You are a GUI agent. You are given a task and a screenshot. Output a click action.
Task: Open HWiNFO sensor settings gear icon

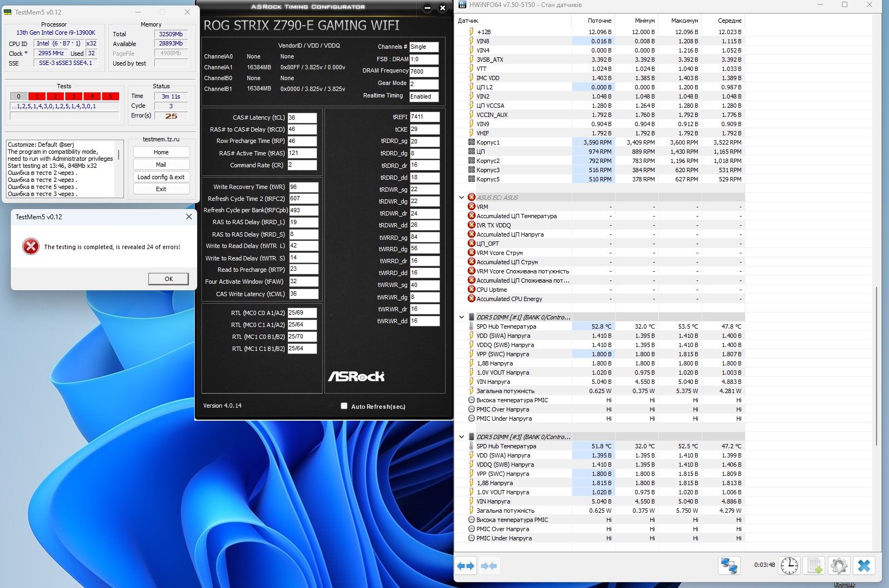click(839, 566)
